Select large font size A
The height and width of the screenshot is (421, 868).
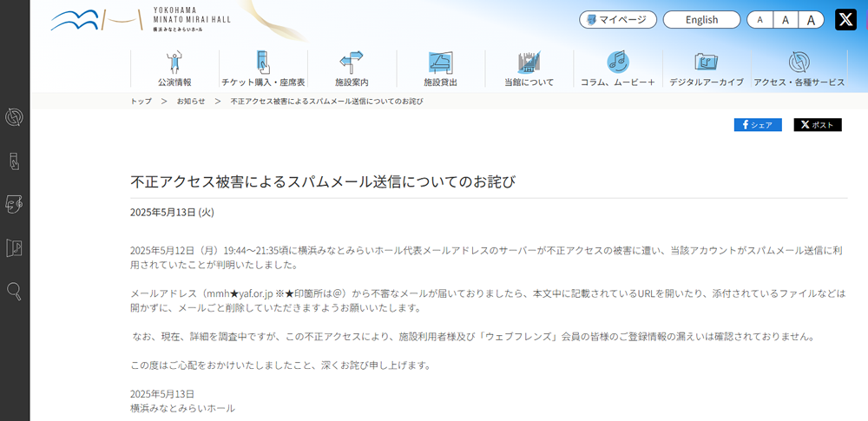(811, 20)
